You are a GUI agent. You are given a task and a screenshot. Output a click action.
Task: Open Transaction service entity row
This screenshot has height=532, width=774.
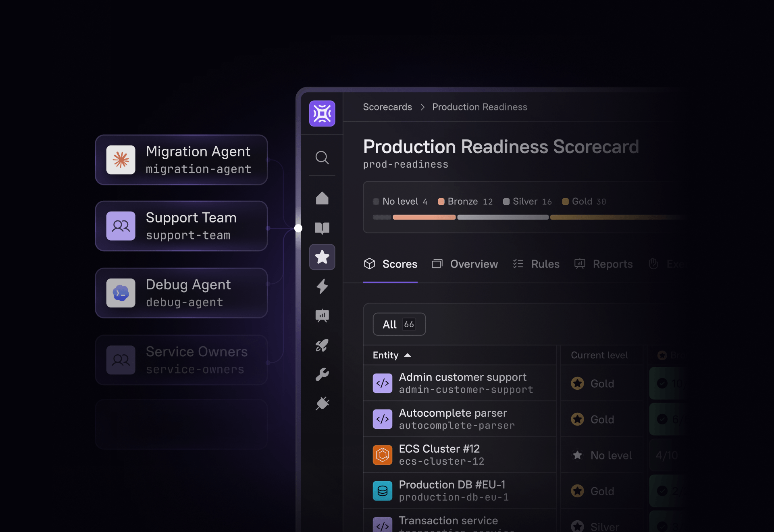460,521
